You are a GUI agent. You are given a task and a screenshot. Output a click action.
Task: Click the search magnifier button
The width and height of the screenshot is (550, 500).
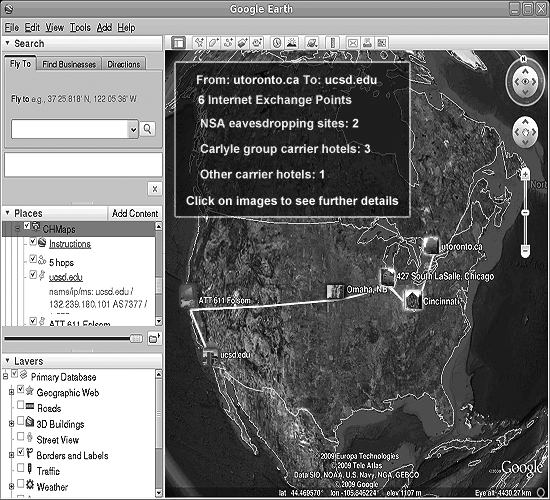coord(147,129)
